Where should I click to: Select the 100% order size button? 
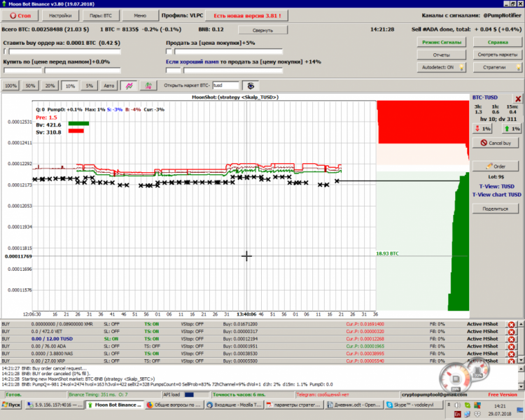point(10,85)
